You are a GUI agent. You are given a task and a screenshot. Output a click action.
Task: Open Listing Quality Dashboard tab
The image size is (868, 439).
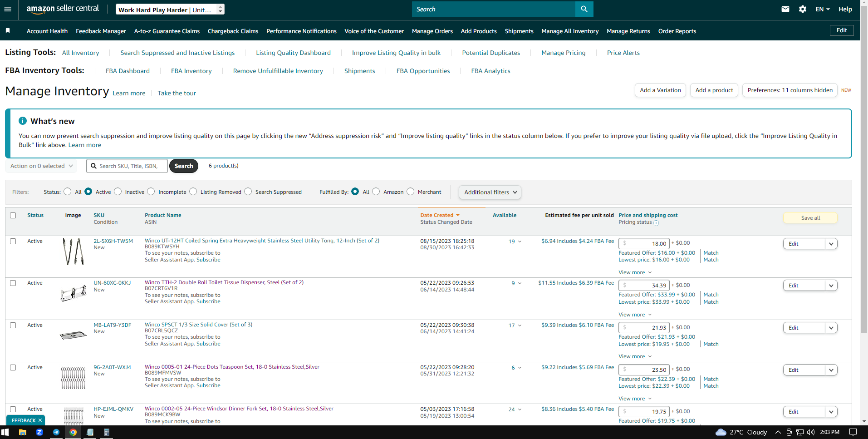[293, 53]
